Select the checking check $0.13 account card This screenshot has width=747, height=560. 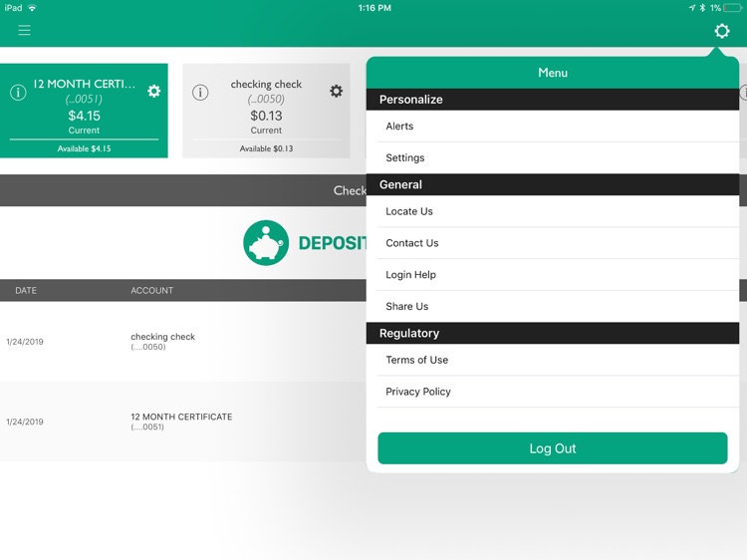266,111
